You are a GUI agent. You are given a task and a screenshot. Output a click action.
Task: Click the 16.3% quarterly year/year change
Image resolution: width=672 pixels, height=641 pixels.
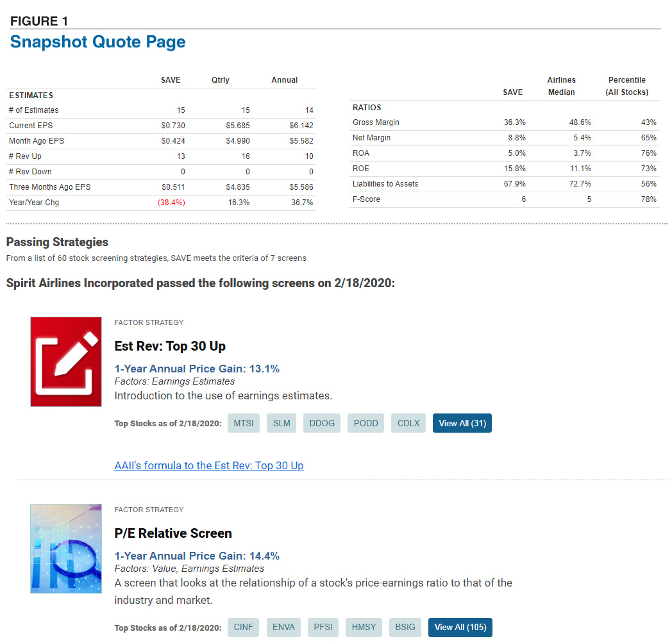click(x=239, y=203)
